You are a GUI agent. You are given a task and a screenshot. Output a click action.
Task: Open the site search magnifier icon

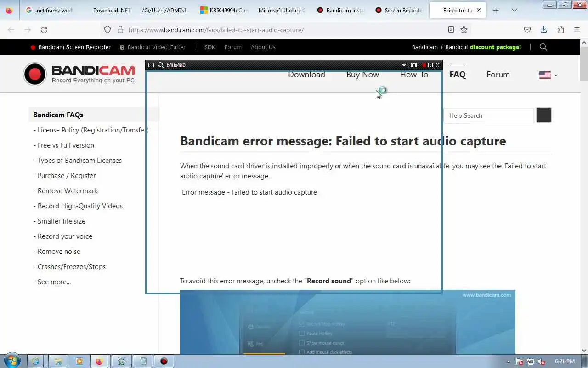point(543,47)
